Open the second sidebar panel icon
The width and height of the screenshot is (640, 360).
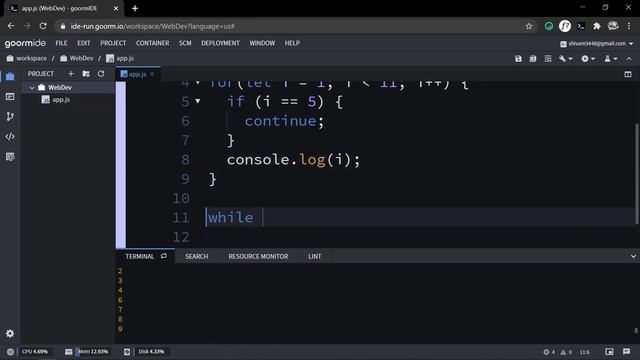coord(10,96)
